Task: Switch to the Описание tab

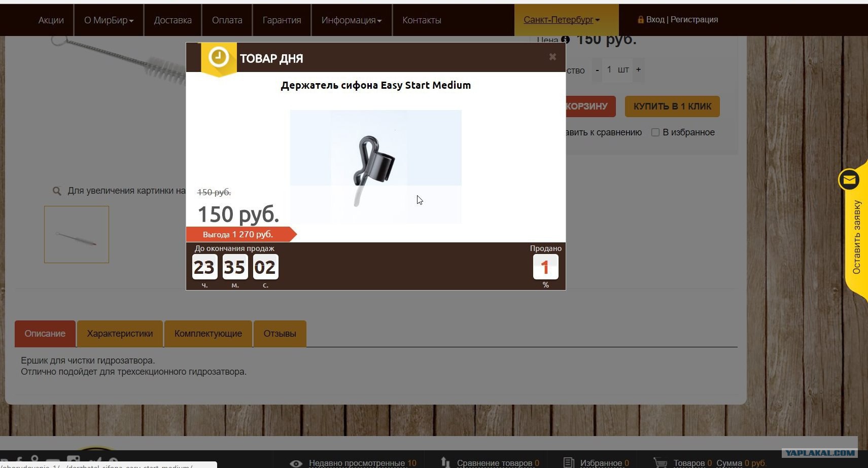Action: (45, 334)
